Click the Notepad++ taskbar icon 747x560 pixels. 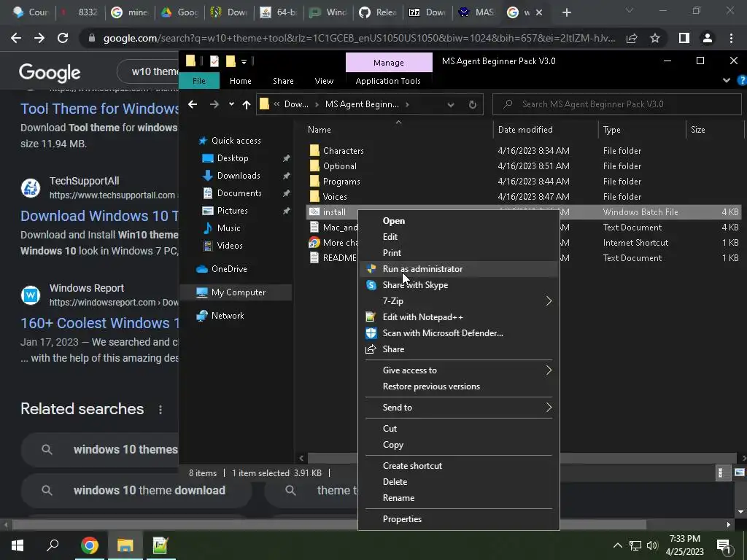(160, 545)
